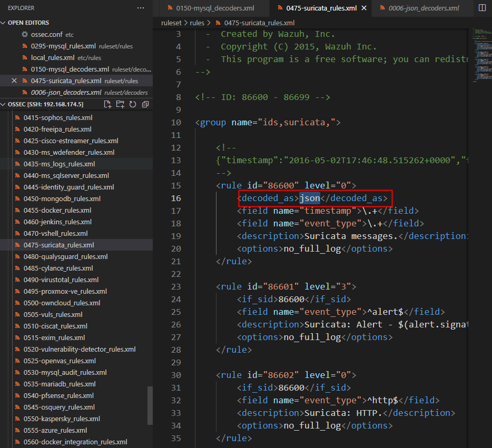Open 0505-vuls_rules.xml file
492x448 pixels.
(x=76, y=315)
